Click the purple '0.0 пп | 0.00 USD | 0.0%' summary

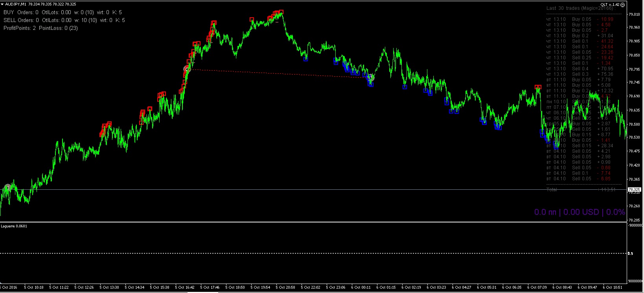pos(580,212)
